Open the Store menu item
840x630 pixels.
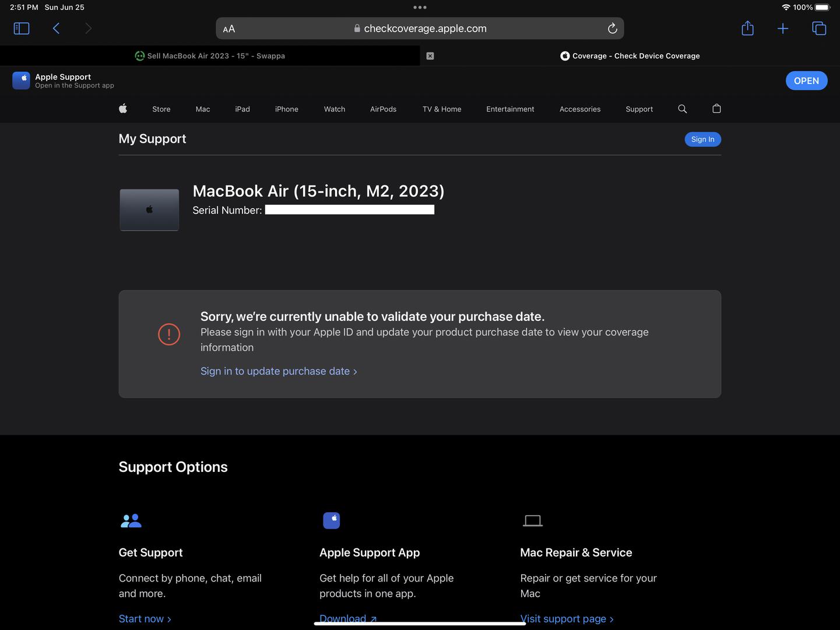(161, 109)
